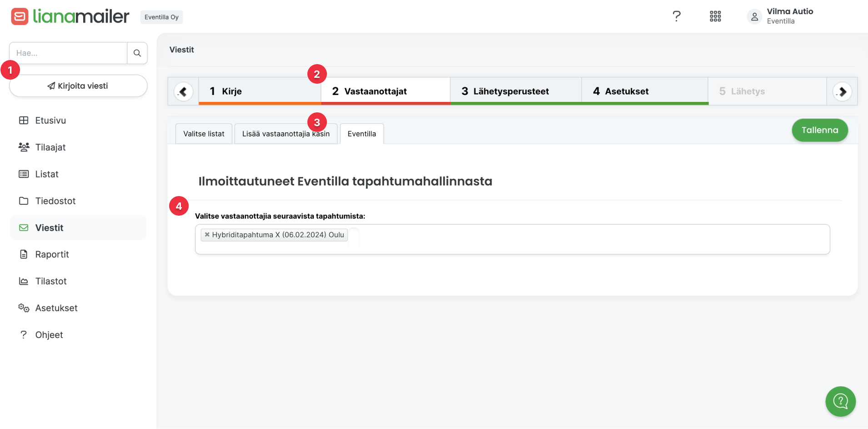Open the apps grid menu

tap(715, 16)
